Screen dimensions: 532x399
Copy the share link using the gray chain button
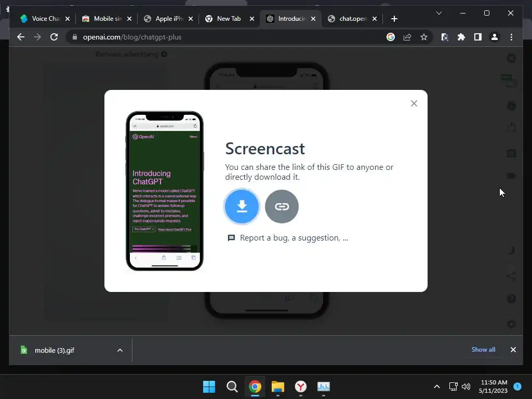click(282, 206)
